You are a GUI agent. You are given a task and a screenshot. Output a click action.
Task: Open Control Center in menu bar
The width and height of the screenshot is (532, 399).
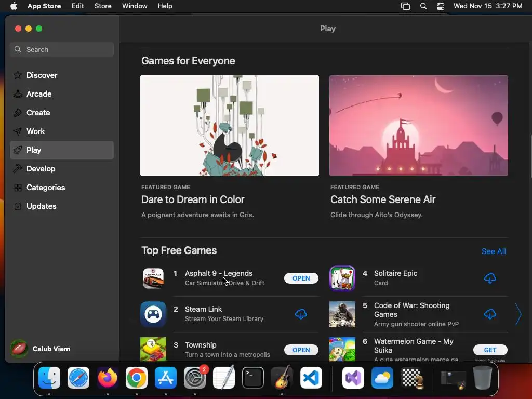(441, 6)
